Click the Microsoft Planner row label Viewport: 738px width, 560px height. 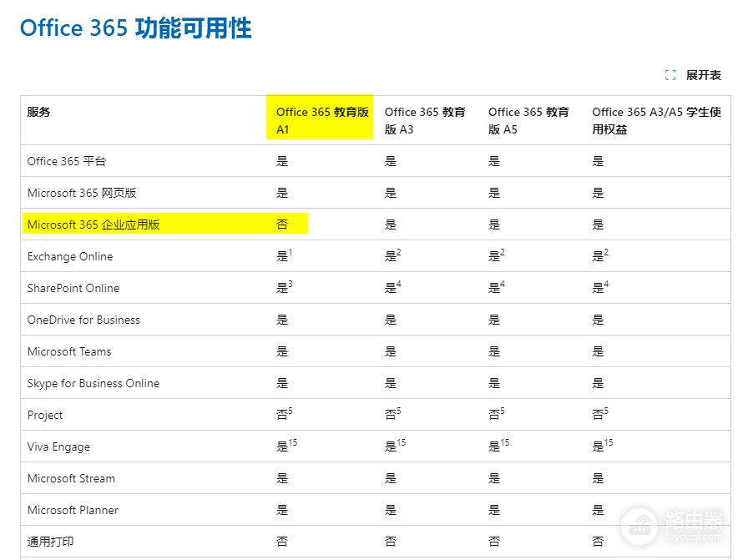(73, 510)
